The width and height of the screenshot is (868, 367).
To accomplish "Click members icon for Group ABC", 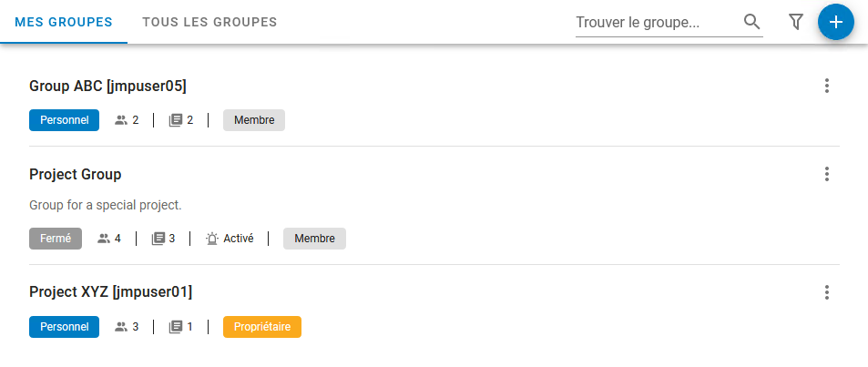I will point(121,120).
